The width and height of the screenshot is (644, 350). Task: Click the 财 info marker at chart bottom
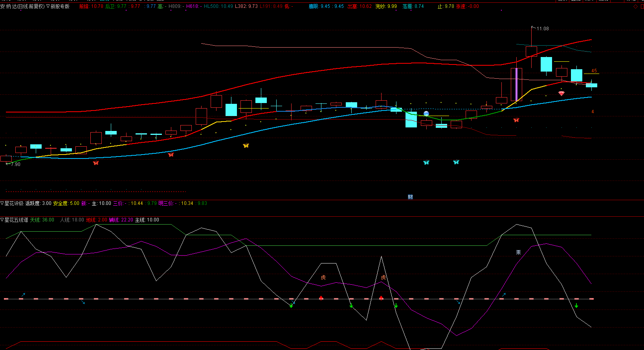point(410,197)
